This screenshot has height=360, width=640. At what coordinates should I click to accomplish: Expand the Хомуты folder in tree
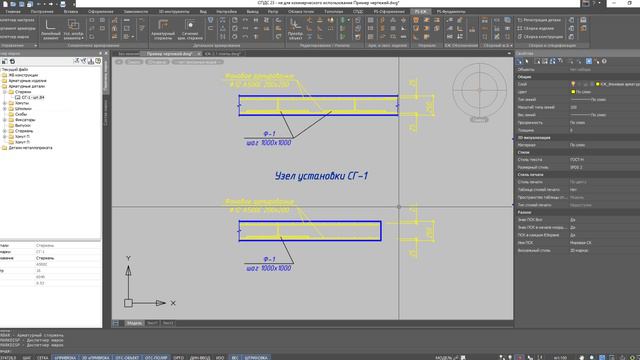[5, 103]
